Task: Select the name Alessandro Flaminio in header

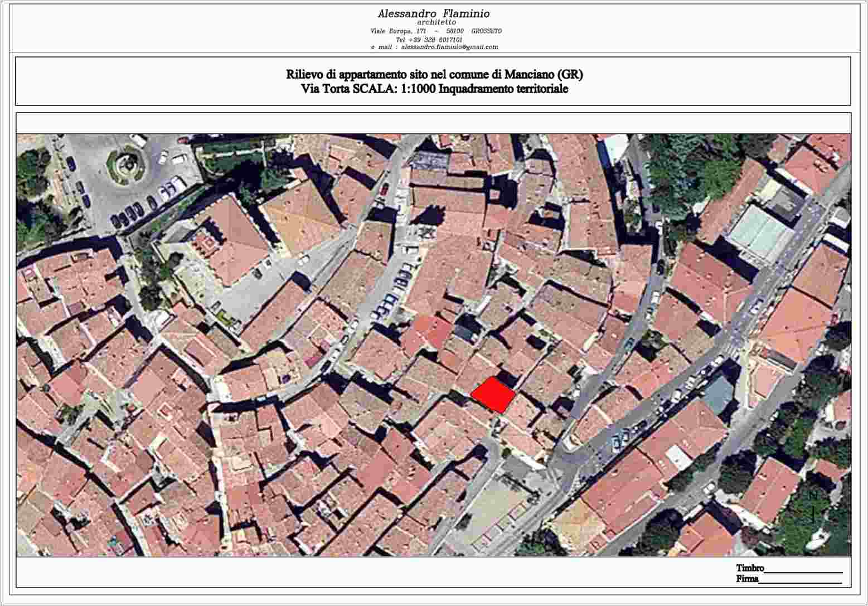Action: coord(434,13)
